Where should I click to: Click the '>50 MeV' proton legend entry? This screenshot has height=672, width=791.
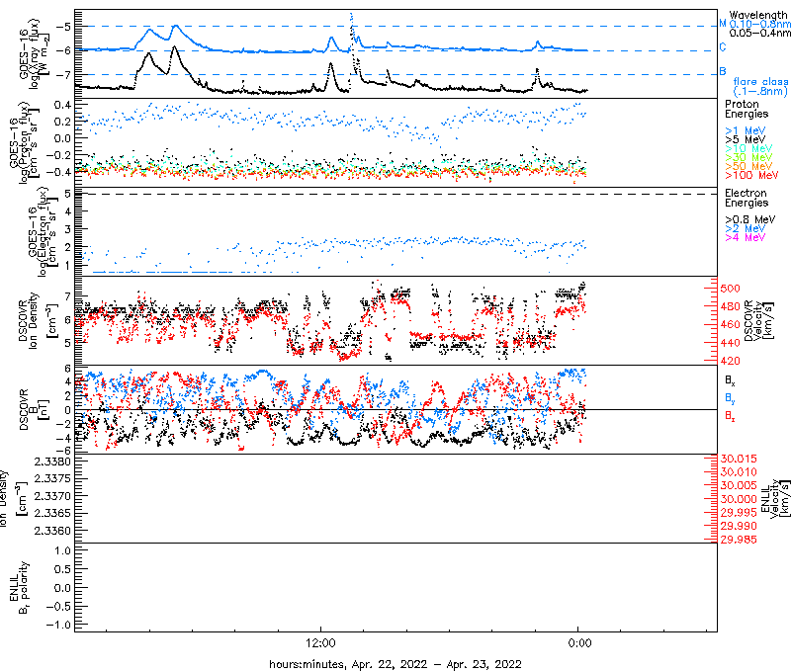(748, 166)
